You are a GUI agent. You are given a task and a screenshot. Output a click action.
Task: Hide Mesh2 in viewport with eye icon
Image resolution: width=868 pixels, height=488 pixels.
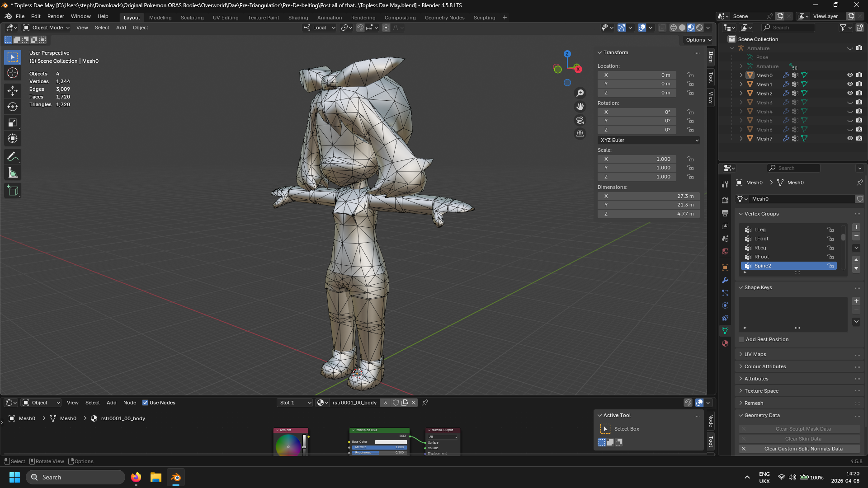pyautogui.click(x=850, y=94)
